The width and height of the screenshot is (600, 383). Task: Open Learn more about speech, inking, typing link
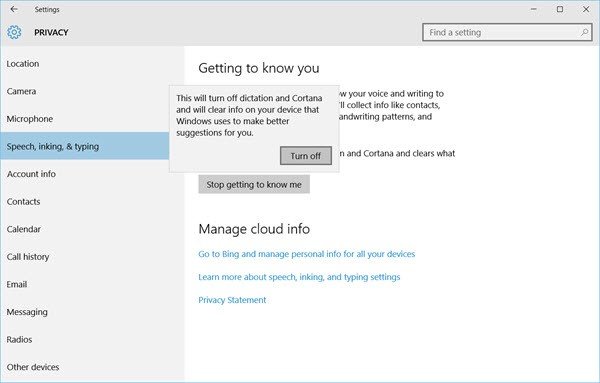(x=299, y=277)
